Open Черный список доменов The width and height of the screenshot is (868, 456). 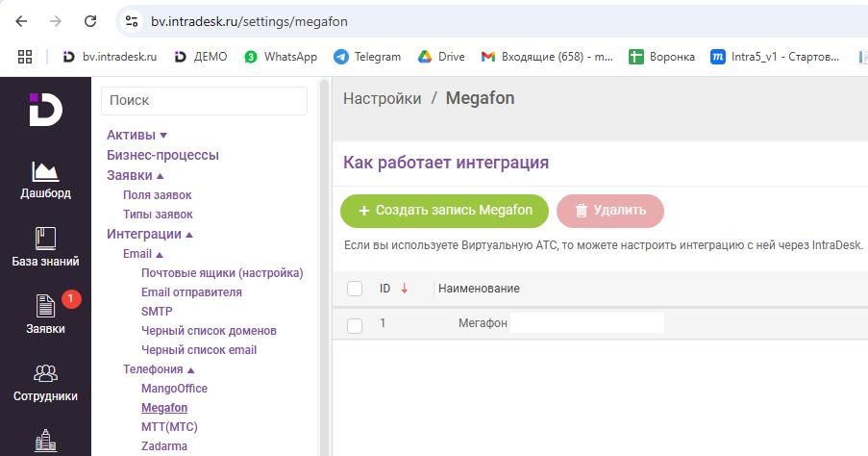pos(209,331)
